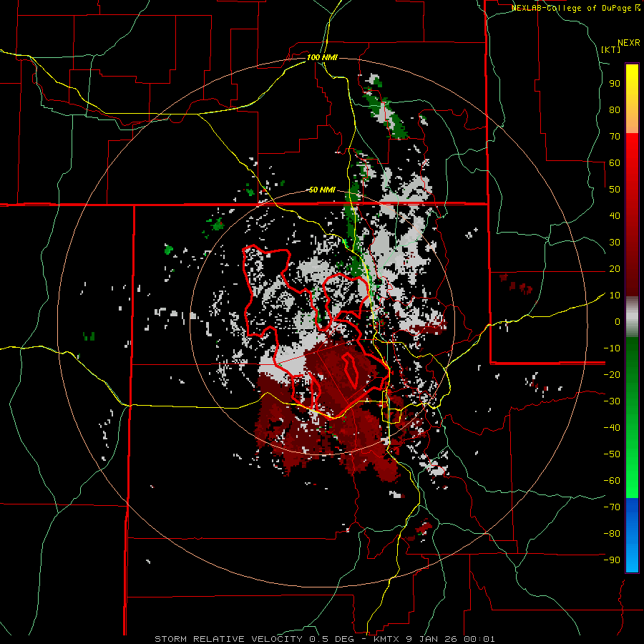Click the KMTX radar site identifier
This screenshot has height=644, width=644.
(x=388, y=639)
